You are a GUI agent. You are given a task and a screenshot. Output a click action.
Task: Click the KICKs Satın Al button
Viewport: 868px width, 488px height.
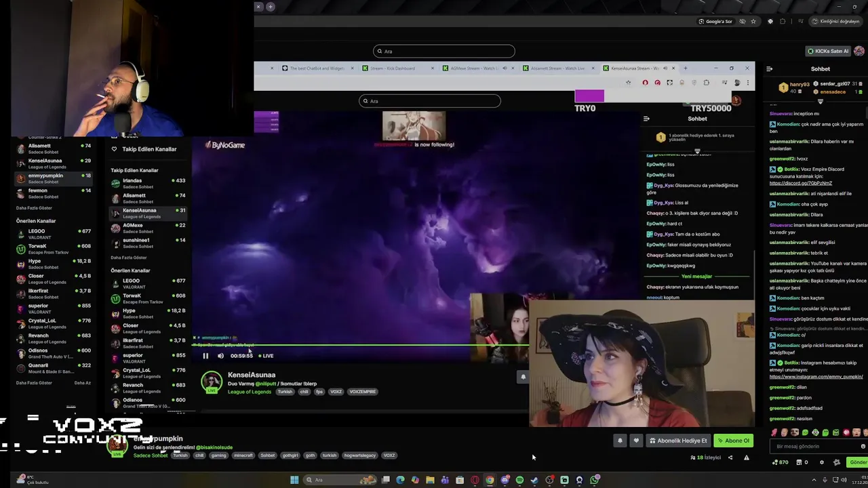(828, 51)
